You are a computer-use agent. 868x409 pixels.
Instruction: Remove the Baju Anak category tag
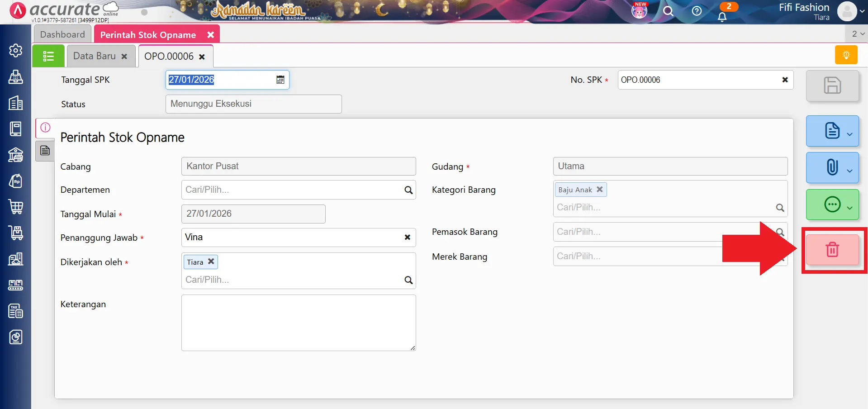[599, 190]
